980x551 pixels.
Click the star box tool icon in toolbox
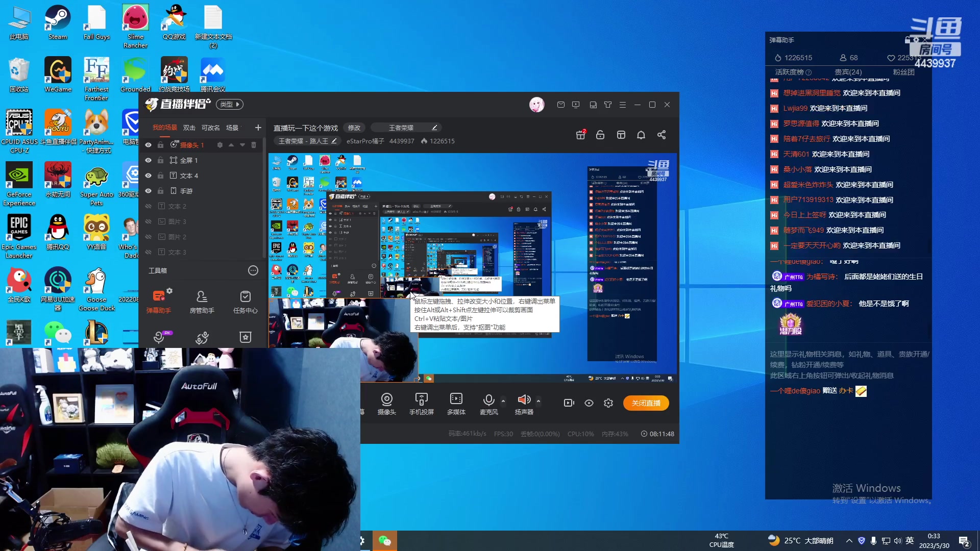tap(246, 337)
